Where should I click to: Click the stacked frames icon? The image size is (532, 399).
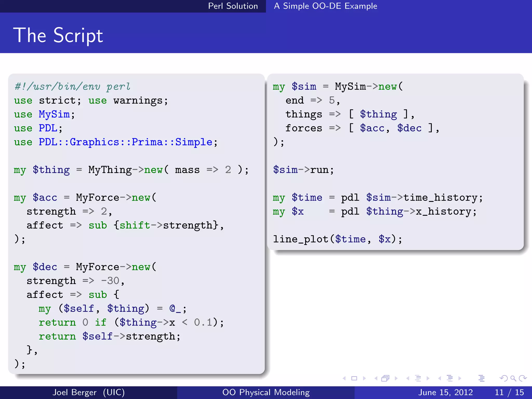pos(385,378)
